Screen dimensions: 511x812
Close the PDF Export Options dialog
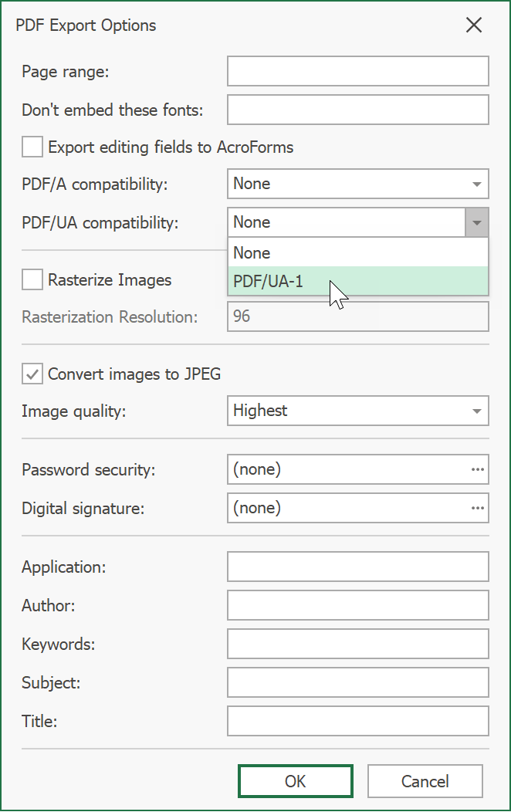click(473, 25)
